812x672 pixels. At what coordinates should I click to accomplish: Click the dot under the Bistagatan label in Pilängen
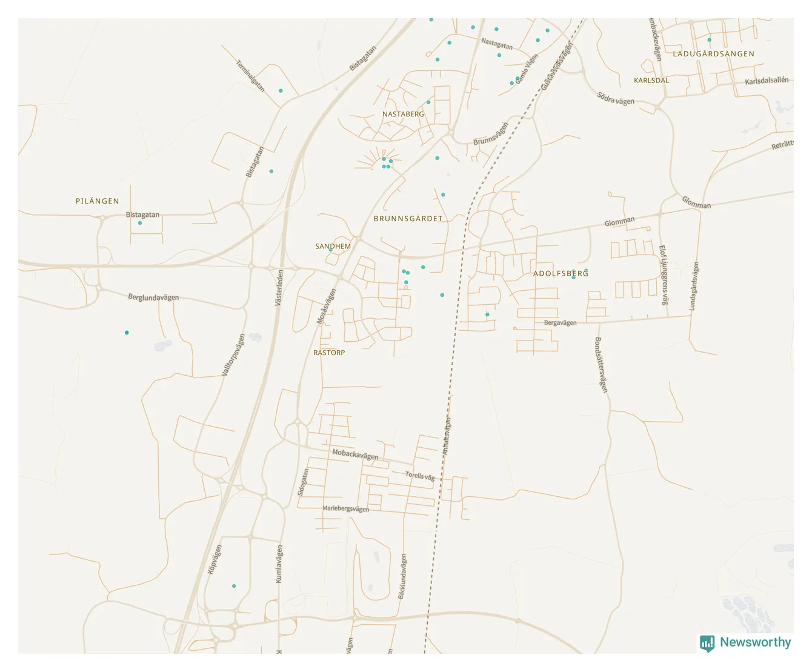click(140, 223)
